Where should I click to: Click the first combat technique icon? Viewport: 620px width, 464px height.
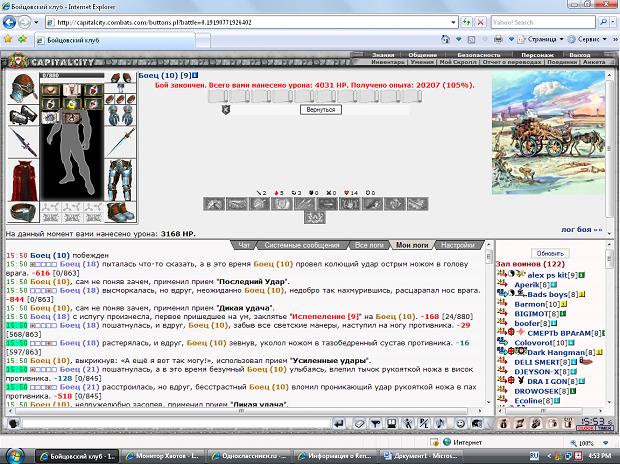click(214, 204)
